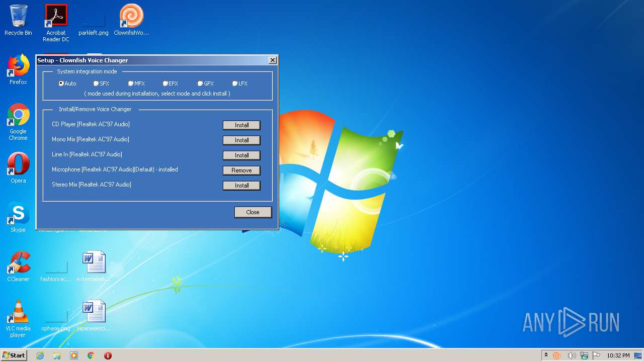Launch Opera browser shortcut
The image size is (644, 362).
click(x=18, y=168)
